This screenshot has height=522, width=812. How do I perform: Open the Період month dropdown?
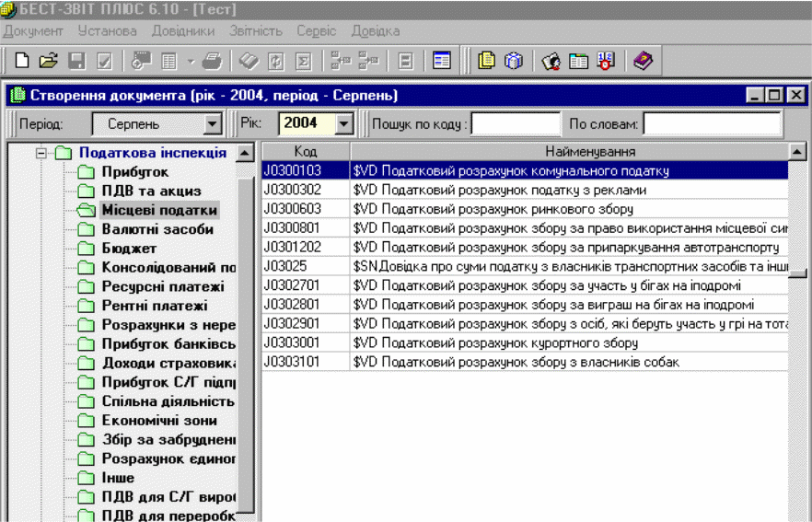click(213, 123)
